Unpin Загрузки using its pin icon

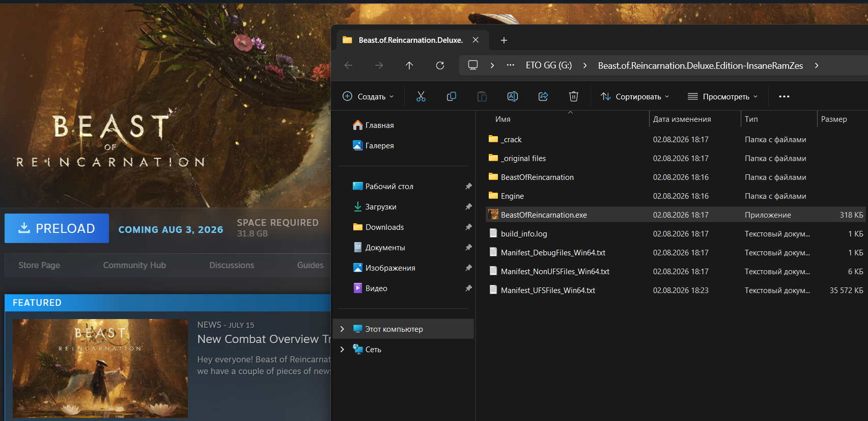click(468, 207)
